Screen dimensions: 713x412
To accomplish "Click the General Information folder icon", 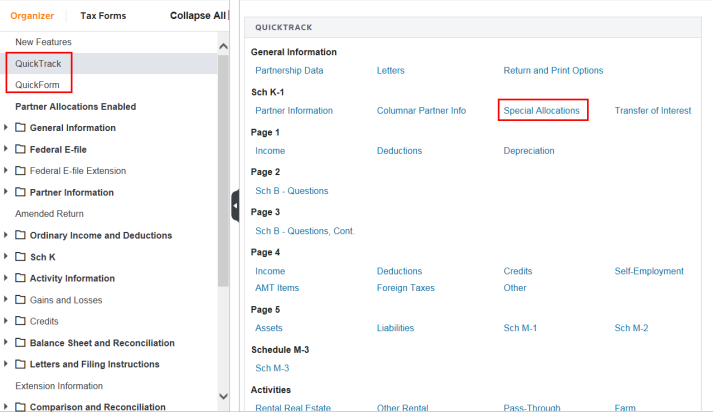I will 21,128.
